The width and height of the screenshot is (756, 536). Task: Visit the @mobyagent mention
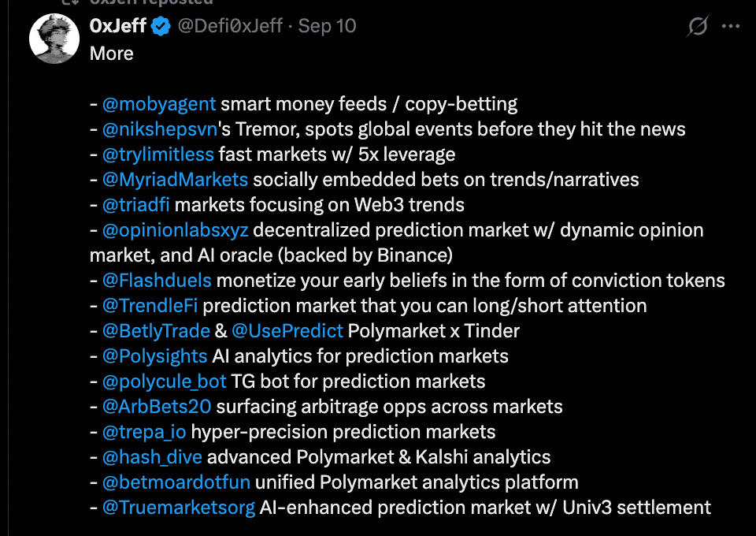(159, 104)
